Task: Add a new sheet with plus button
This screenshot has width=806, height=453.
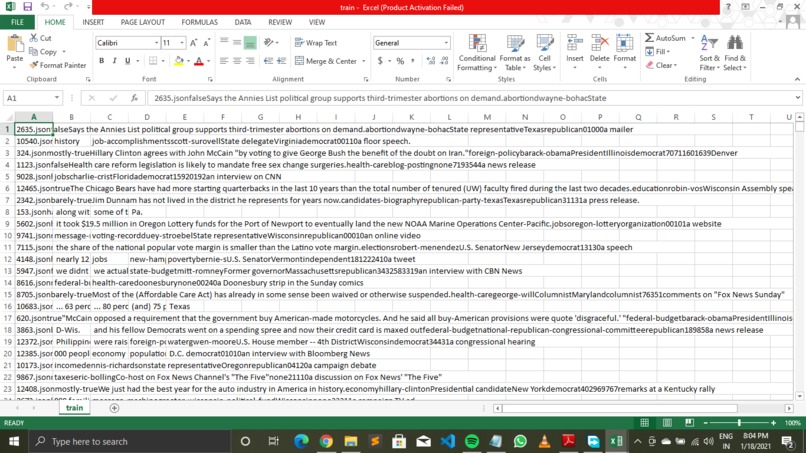Action: click(114, 408)
